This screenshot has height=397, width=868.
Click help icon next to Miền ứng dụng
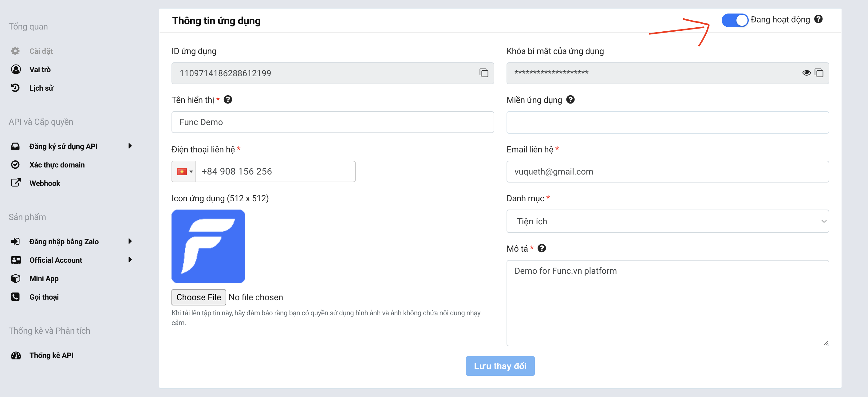[x=570, y=100]
